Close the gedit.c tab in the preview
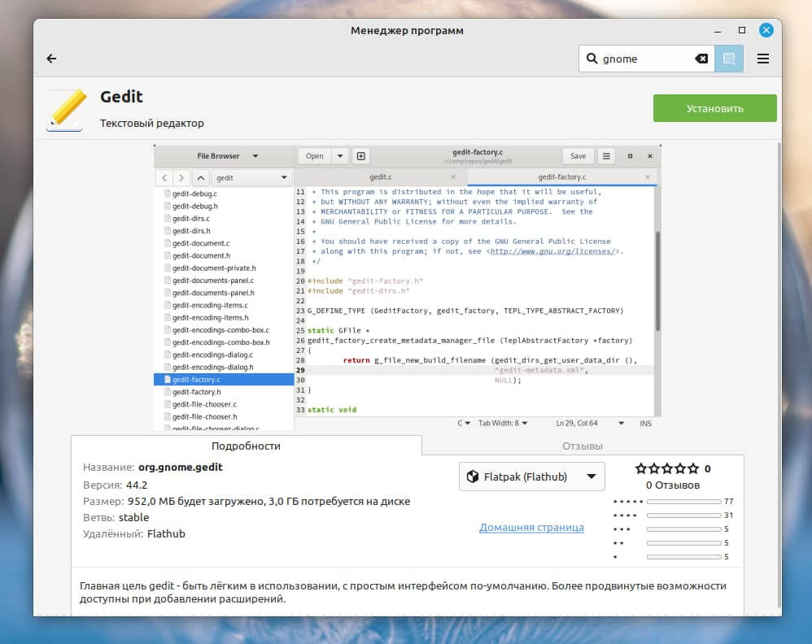Viewport: 812px width, 644px height. 453,177
